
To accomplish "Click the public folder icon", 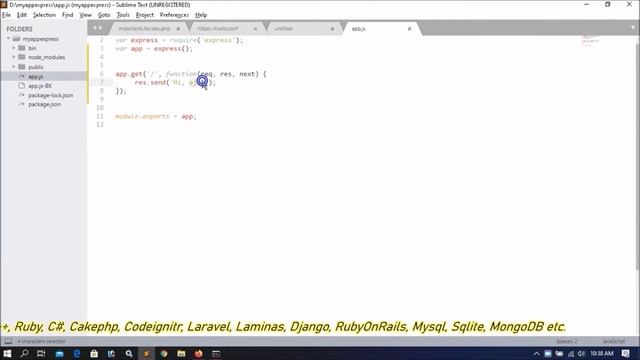I will [22, 67].
